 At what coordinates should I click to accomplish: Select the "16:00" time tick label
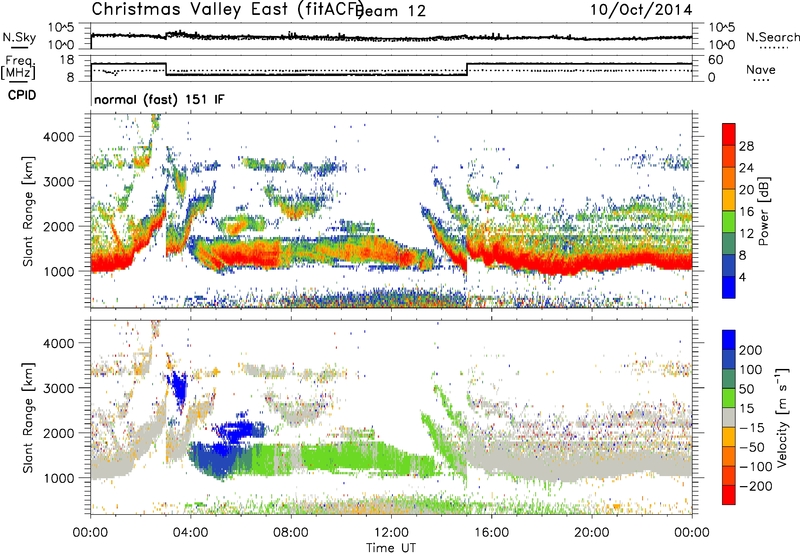(x=491, y=533)
